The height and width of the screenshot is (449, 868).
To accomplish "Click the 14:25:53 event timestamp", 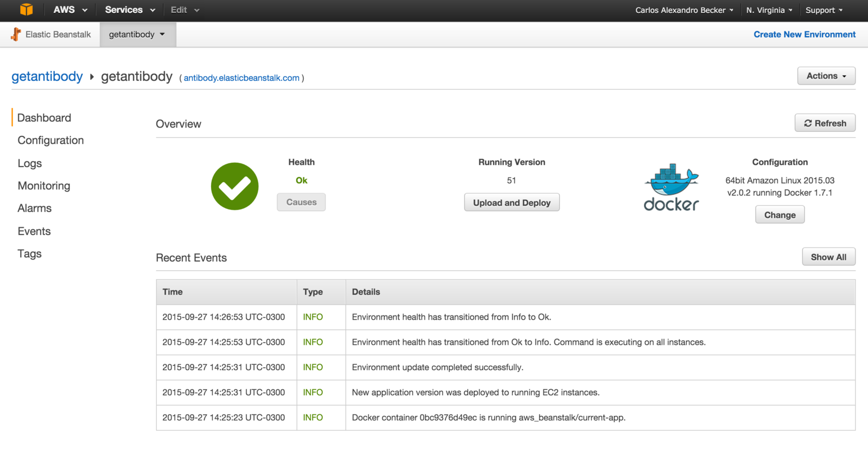I will click(x=224, y=342).
